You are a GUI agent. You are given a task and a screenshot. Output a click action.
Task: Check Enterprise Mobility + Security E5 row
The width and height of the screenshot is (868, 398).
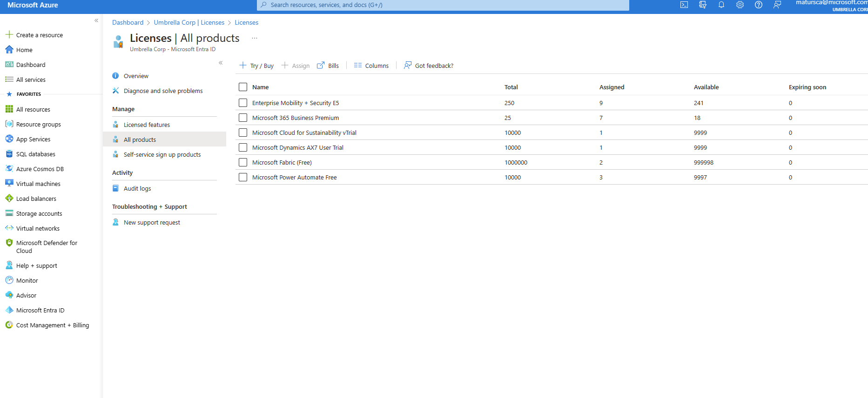pos(243,103)
